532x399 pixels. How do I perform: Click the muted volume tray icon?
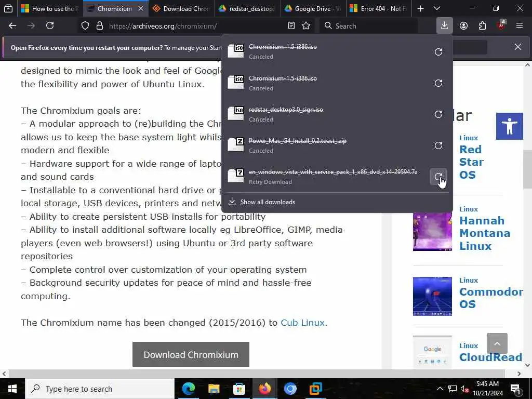tap(464, 389)
